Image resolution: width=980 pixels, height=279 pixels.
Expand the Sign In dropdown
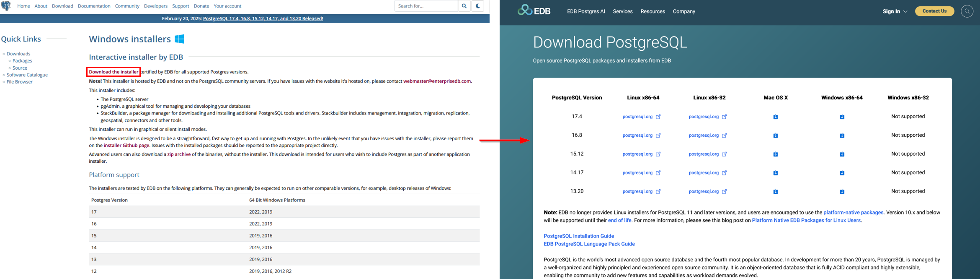pyautogui.click(x=895, y=11)
